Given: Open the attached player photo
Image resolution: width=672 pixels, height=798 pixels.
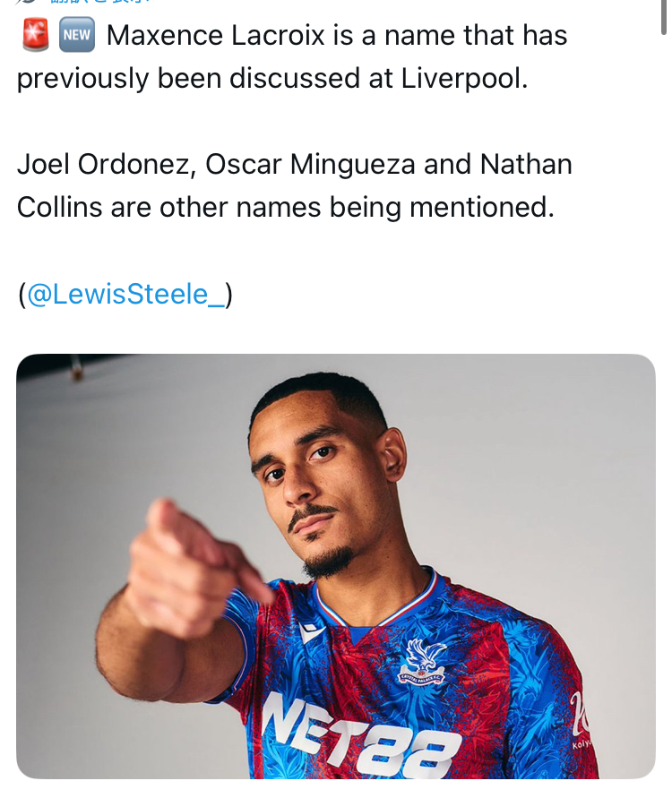Looking at the screenshot, I should (335, 566).
